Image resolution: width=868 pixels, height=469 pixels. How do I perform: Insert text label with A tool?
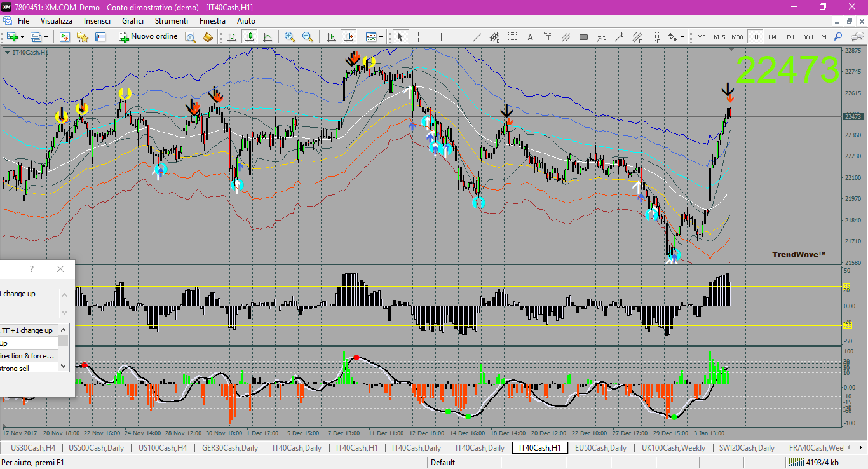coord(530,37)
